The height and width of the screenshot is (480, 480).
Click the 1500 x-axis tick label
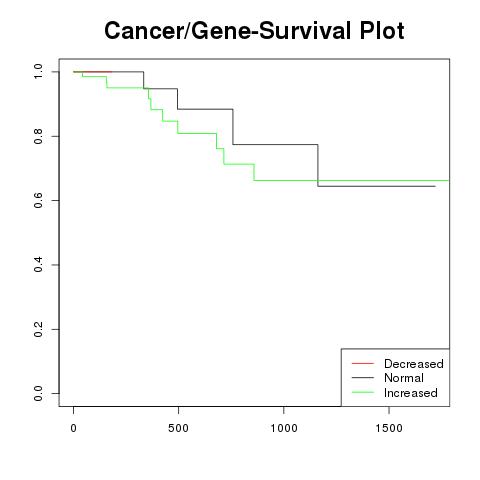click(389, 428)
